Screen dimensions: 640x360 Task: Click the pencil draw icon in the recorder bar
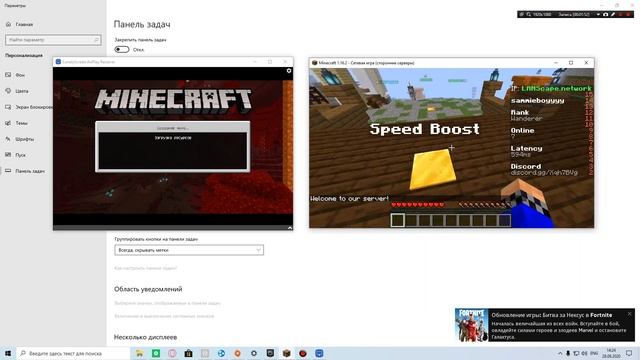tap(613, 14)
